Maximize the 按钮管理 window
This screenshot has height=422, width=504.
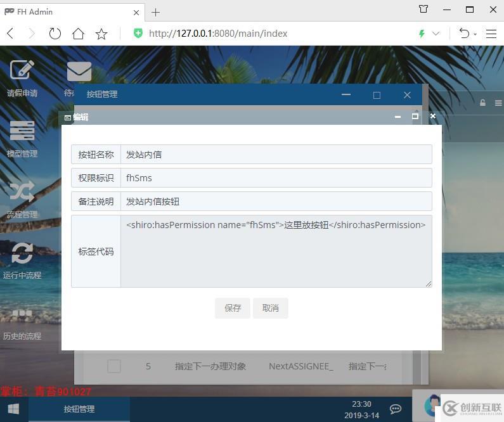377,95
